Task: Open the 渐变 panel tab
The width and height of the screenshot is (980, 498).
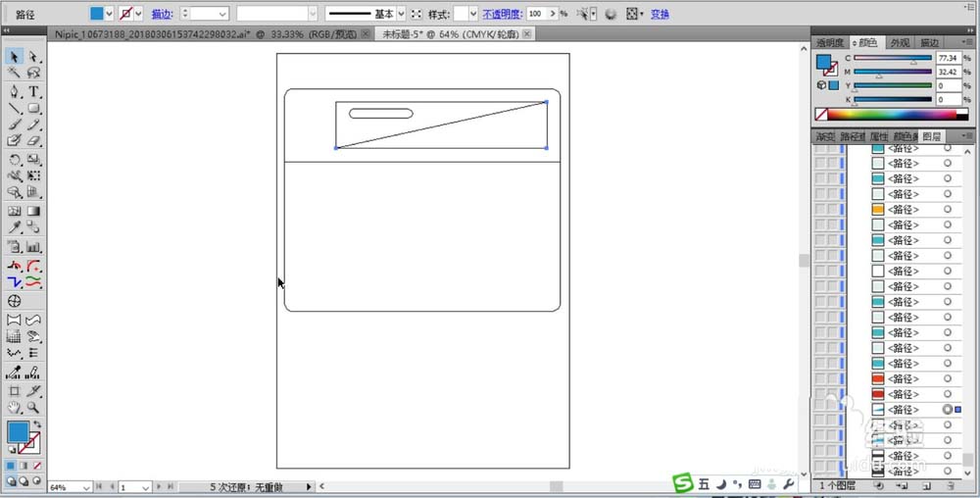Action: click(825, 136)
